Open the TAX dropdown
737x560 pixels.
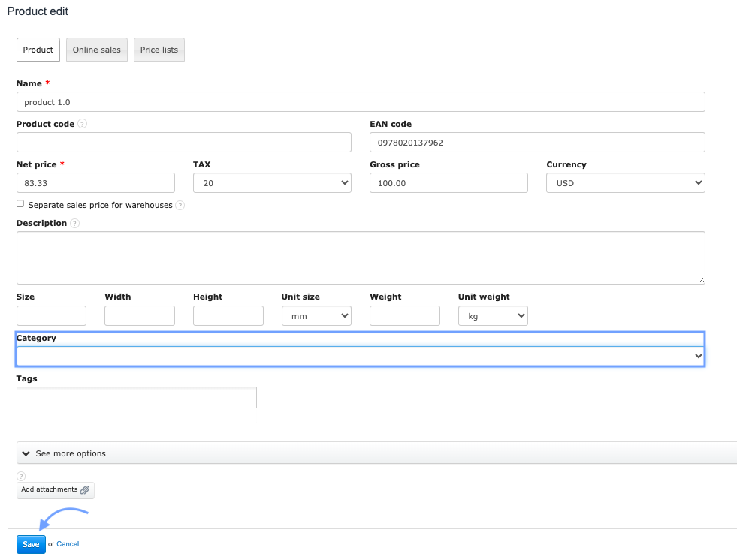pyautogui.click(x=272, y=182)
